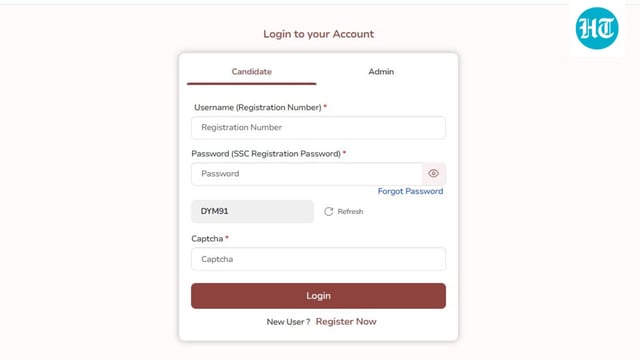This screenshot has height=360, width=640.
Task: Open the Register Now link
Action: pos(346,322)
